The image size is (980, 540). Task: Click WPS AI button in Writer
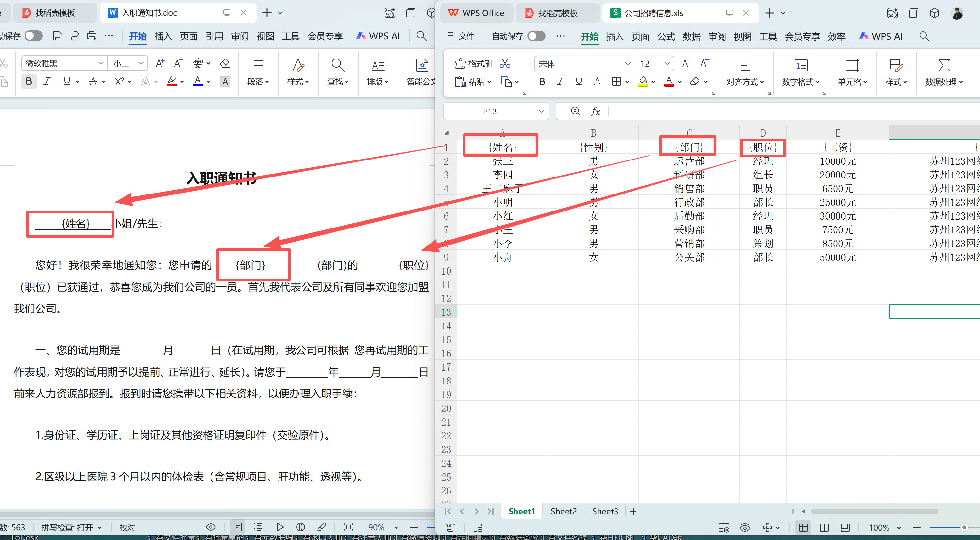[378, 36]
